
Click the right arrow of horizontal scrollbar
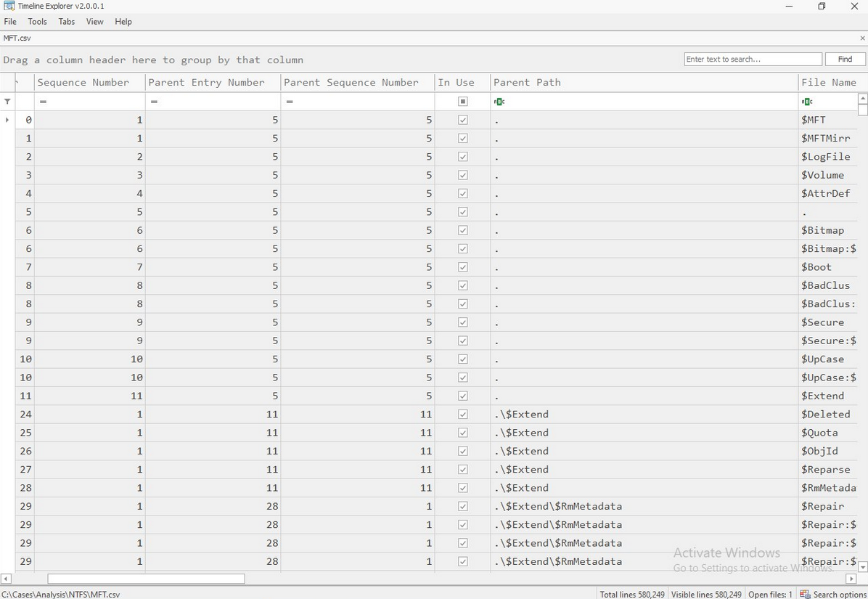(x=851, y=579)
